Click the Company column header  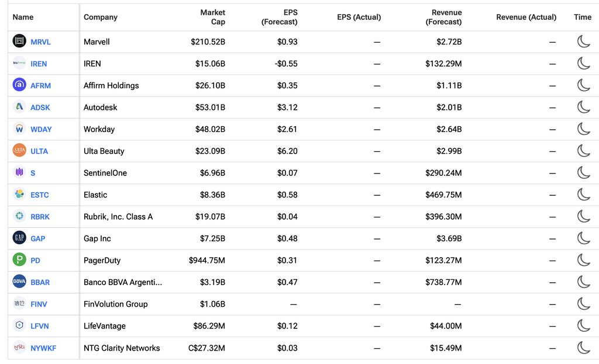(x=101, y=17)
